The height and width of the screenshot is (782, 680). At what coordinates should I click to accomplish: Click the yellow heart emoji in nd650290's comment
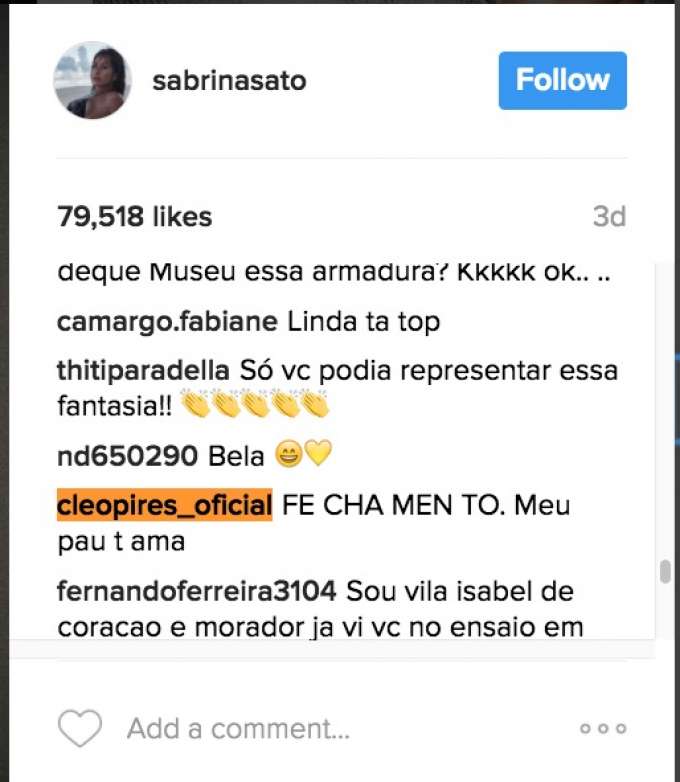318,453
